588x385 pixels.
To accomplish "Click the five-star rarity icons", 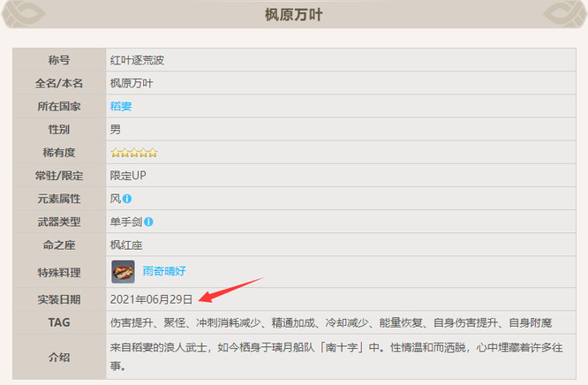I will [x=133, y=152].
